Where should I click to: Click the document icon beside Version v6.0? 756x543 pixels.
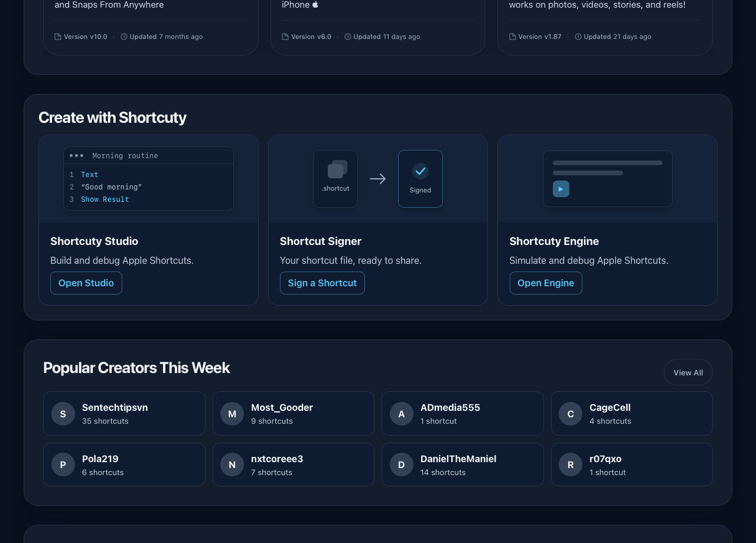coord(285,37)
